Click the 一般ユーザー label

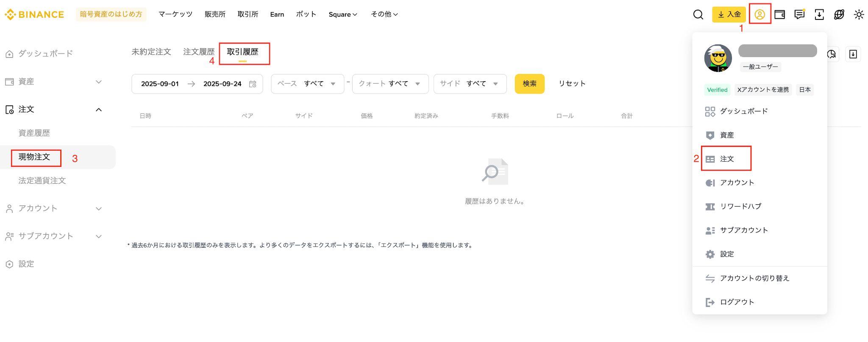760,67
